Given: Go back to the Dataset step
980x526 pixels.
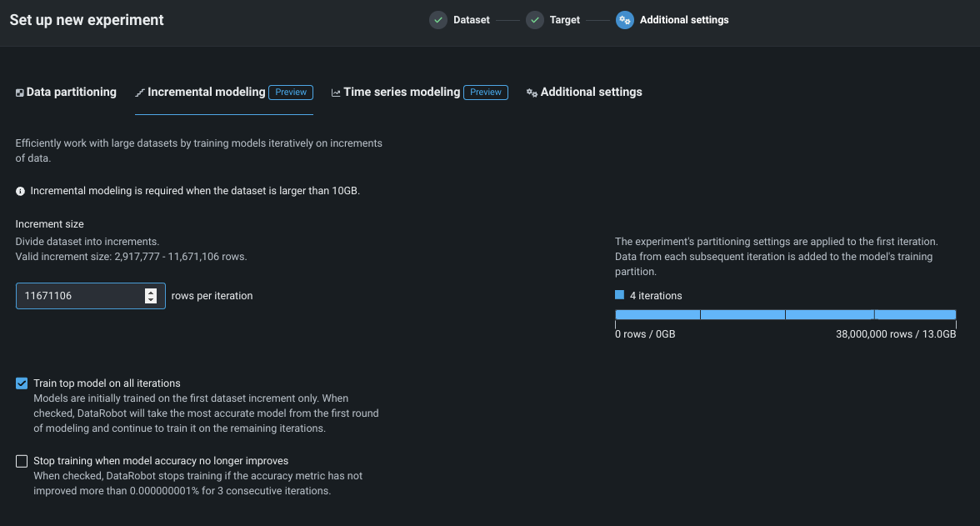Looking at the screenshot, I should pyautogui.click(x=471, y=20).
